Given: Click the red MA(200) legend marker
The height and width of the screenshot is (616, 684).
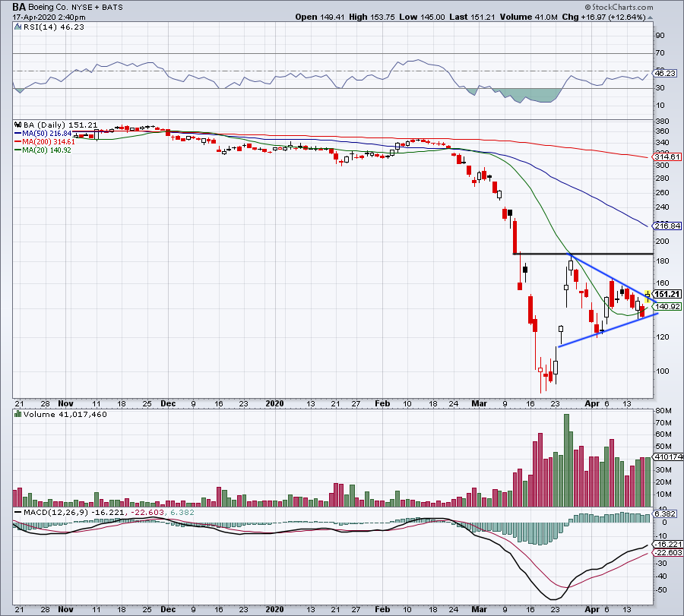Looking at the screenshot, I should (x=18, y=141).
